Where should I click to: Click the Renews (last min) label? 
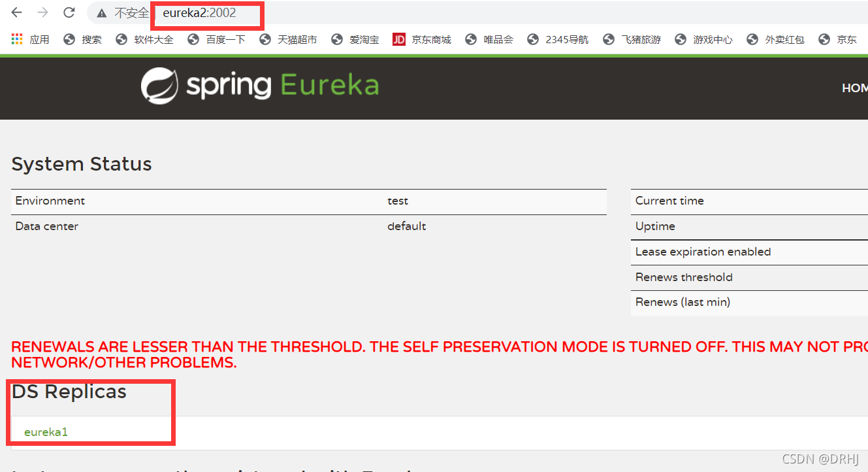(x=683, y=302)
